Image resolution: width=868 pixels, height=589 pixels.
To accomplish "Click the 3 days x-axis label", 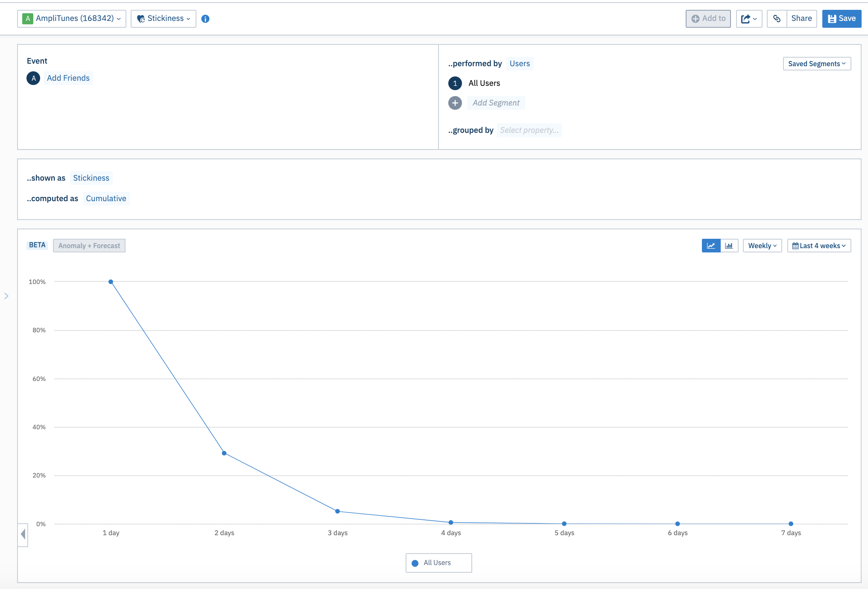I will 337,533.
